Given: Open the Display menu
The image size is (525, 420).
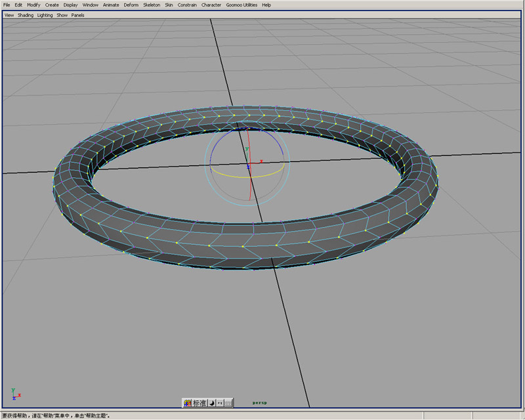Looking at the screenshot, I should coord(71,5).
